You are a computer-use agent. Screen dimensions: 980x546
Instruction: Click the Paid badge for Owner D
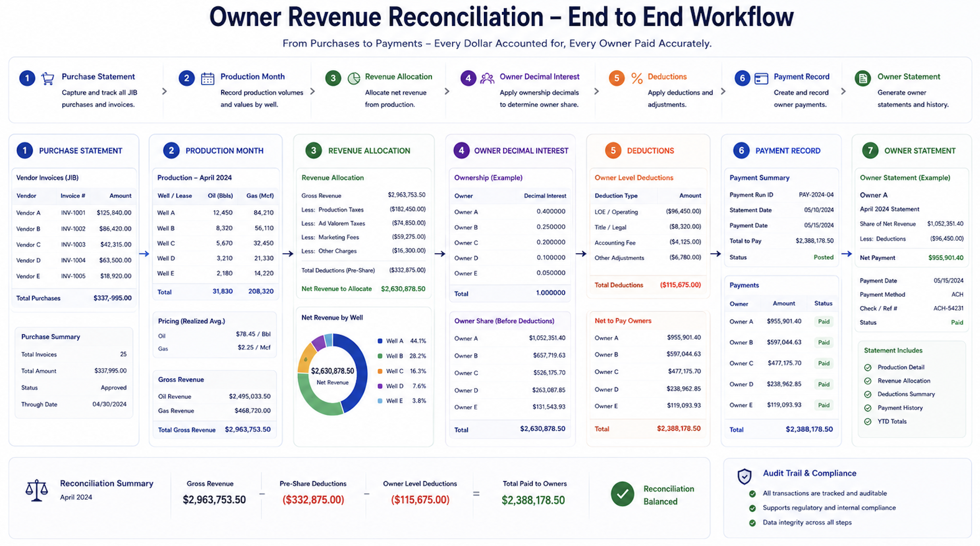click(x=824, y=384)
